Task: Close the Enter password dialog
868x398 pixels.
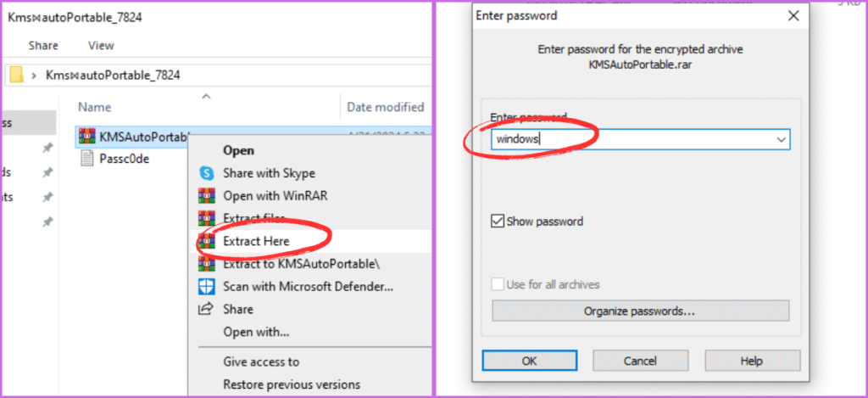Action: [793, 15]
